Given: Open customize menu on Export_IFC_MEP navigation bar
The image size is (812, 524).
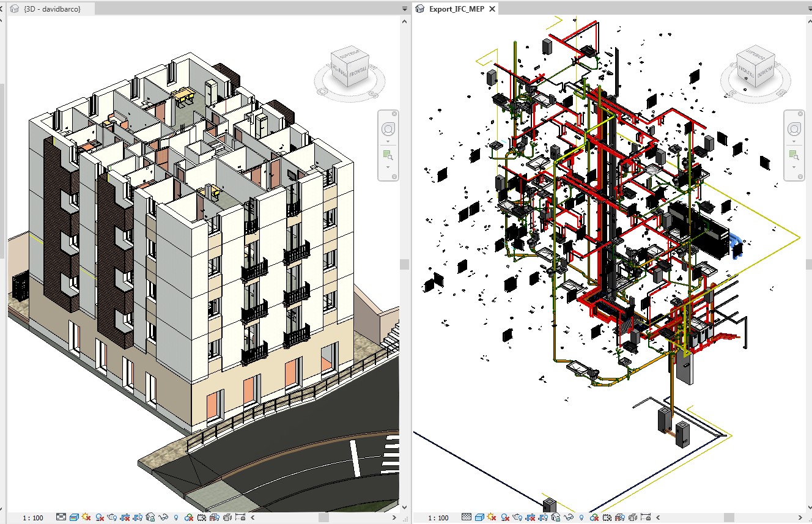Looking at the screenshot, I should (x=800, y=177).
